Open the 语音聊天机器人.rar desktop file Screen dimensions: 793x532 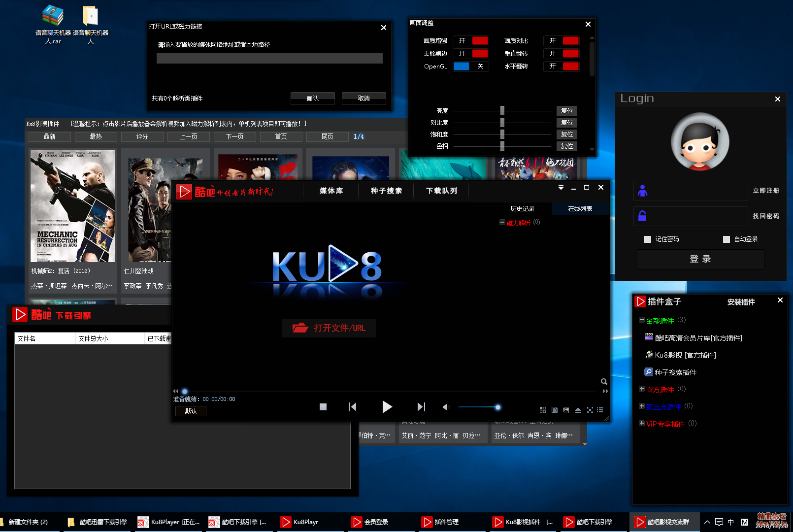coord(53,25)
